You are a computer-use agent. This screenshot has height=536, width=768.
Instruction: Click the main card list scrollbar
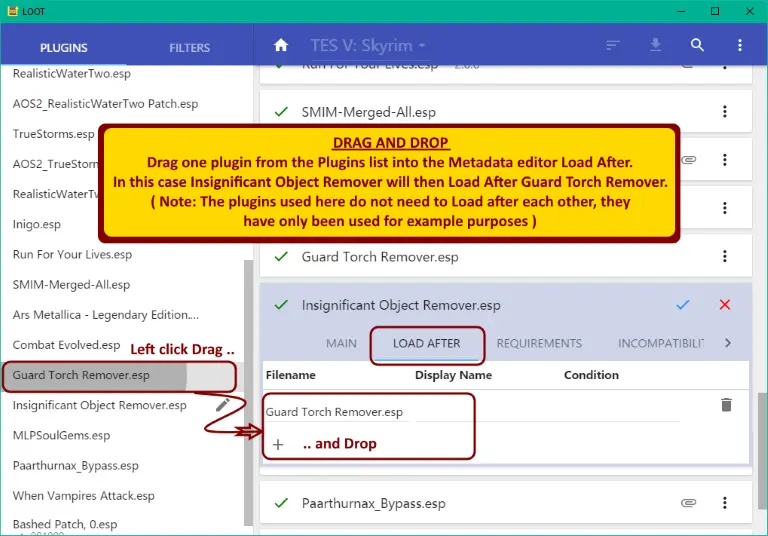coord(762,451)
